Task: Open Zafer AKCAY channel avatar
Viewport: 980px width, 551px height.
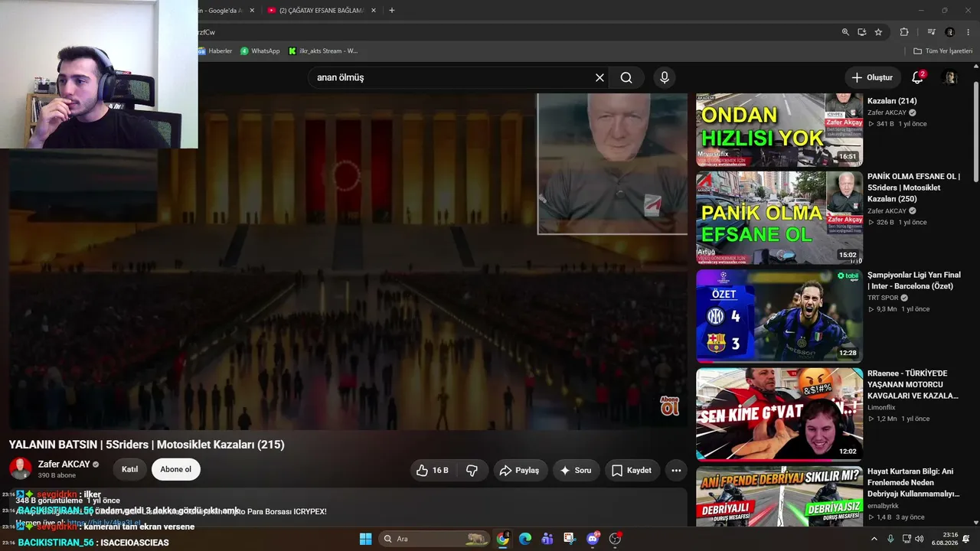Action: [x=21, y=468]
